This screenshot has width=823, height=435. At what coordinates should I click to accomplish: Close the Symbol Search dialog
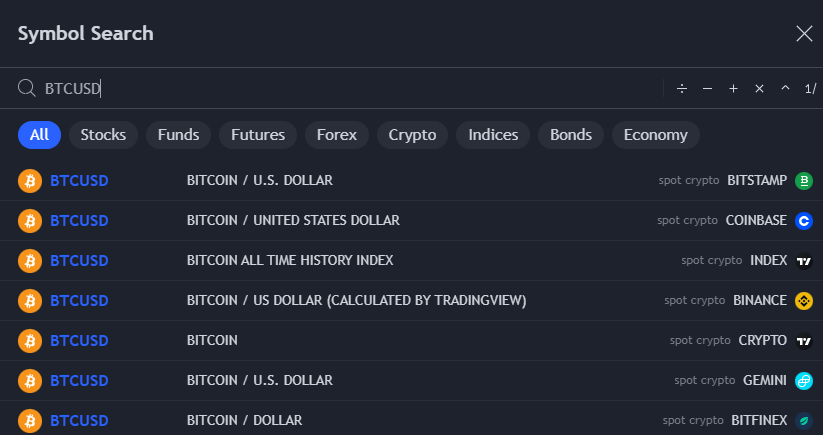[x=804, y=34]
